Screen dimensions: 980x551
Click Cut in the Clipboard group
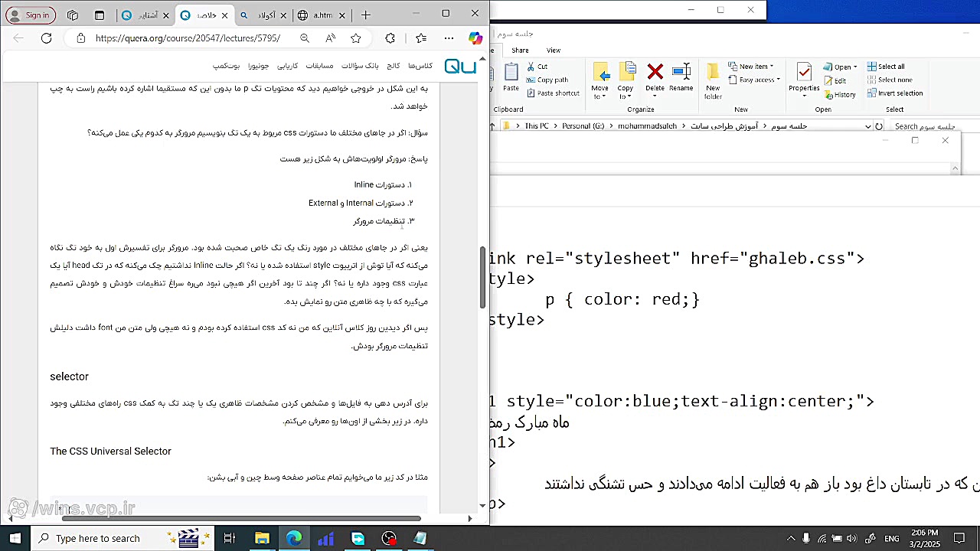click(x=537, y=67)
